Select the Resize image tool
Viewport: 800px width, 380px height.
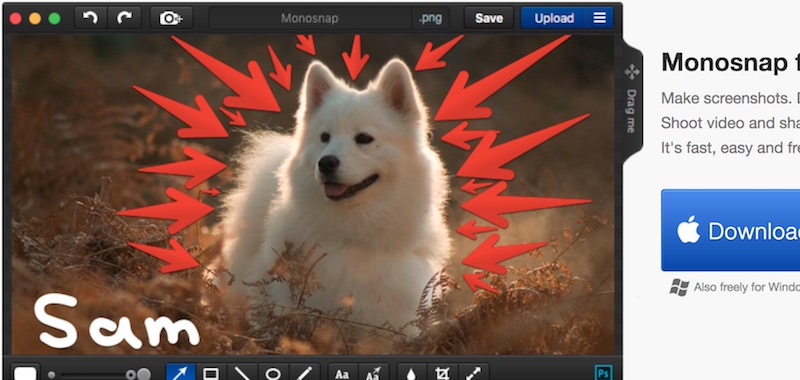point(473,373)
